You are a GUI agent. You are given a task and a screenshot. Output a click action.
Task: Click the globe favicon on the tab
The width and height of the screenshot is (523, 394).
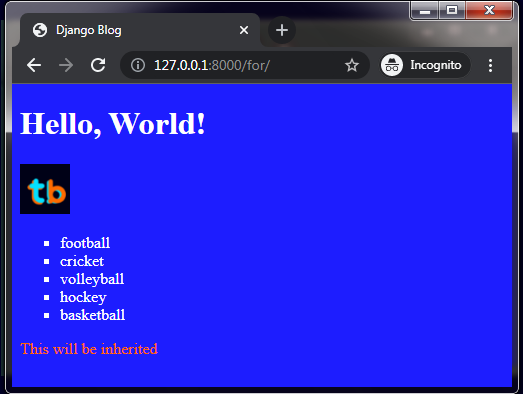pyautogui.click(x=40, y=30)
